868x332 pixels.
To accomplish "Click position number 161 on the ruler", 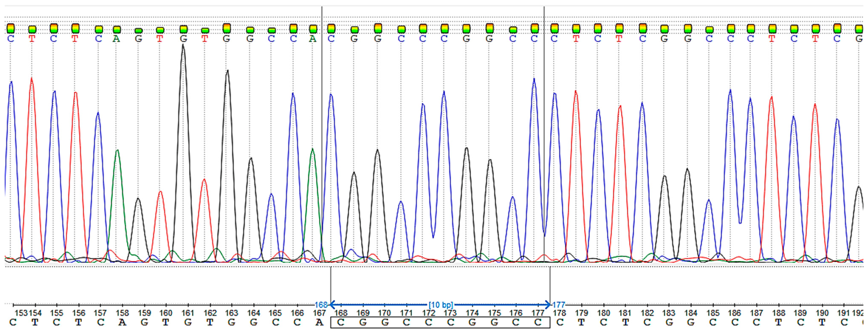I will click(x=188, y=313).
